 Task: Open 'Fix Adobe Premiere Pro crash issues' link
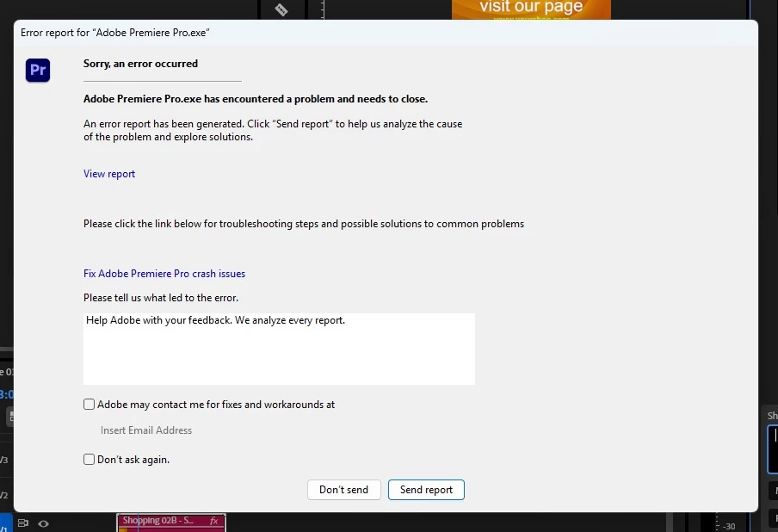[164, 274]
